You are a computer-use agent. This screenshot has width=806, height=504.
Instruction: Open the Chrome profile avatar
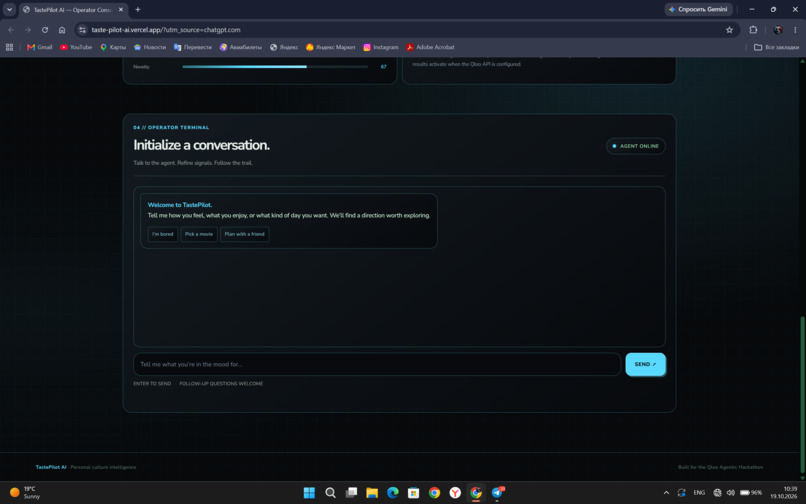click(x=778, y=30)
